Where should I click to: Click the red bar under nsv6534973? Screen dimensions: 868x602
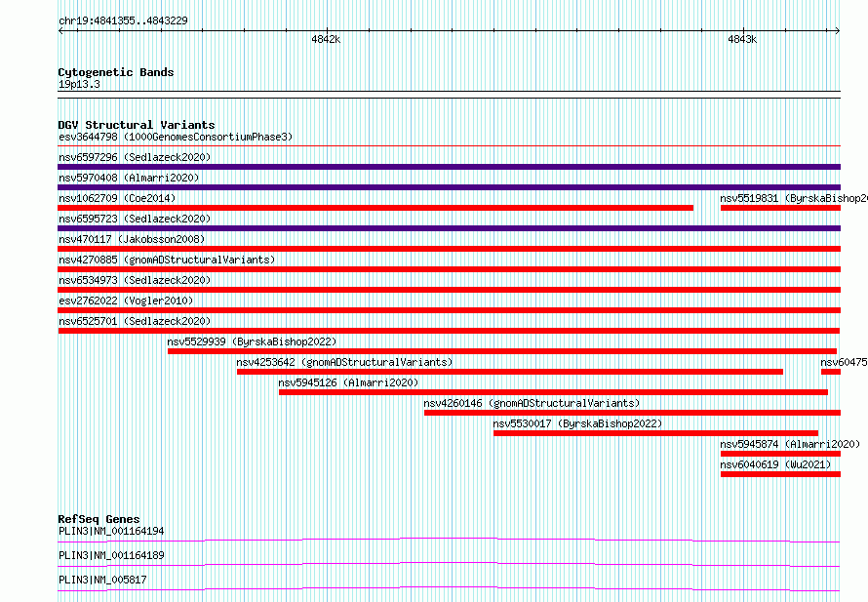click(449, 290)
